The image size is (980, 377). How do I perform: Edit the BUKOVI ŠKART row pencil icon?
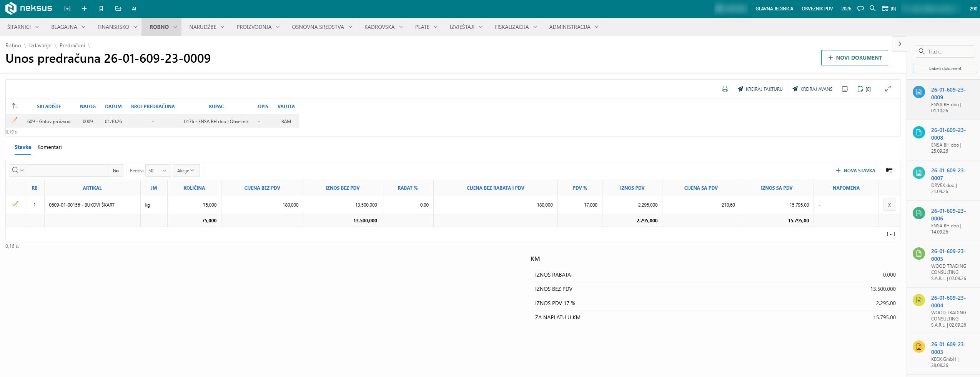coord(15,204)
